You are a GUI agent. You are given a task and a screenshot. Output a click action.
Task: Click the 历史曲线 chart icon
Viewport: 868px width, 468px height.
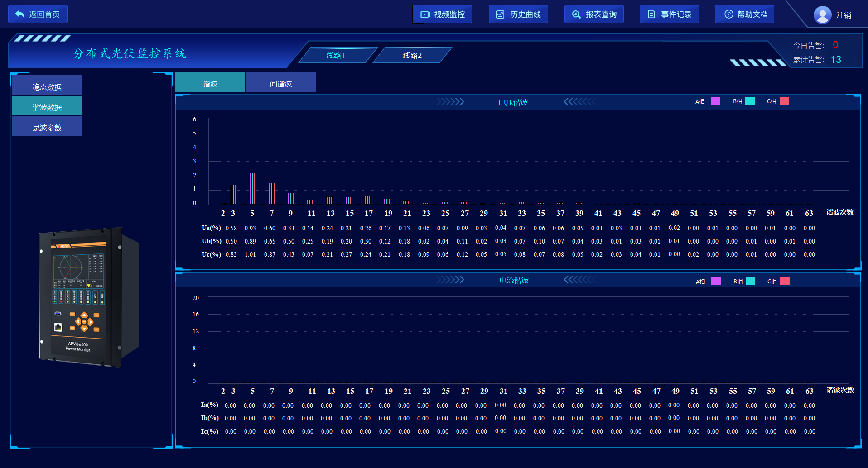500,14
